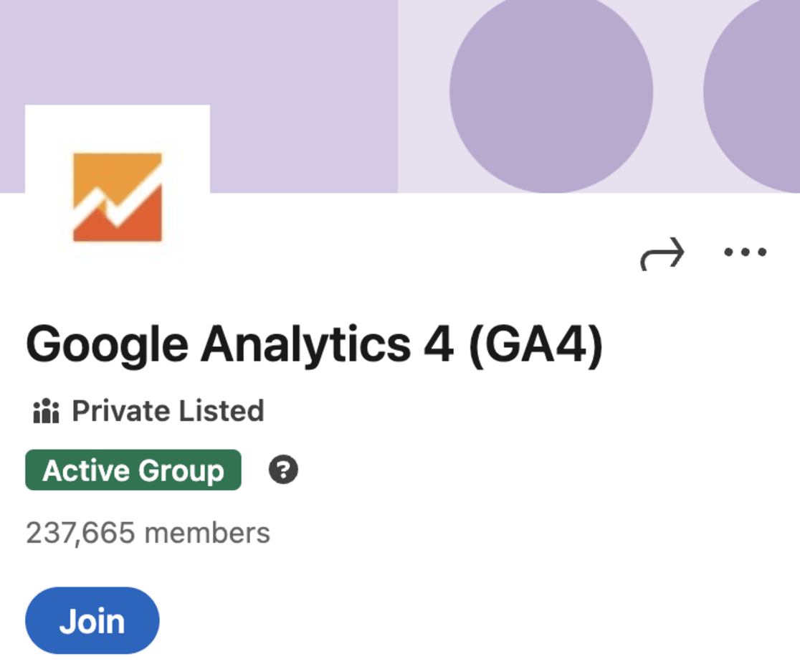The image size is (800, 672).
Task: Click the Private Listed visibility label
Action: 168,410
